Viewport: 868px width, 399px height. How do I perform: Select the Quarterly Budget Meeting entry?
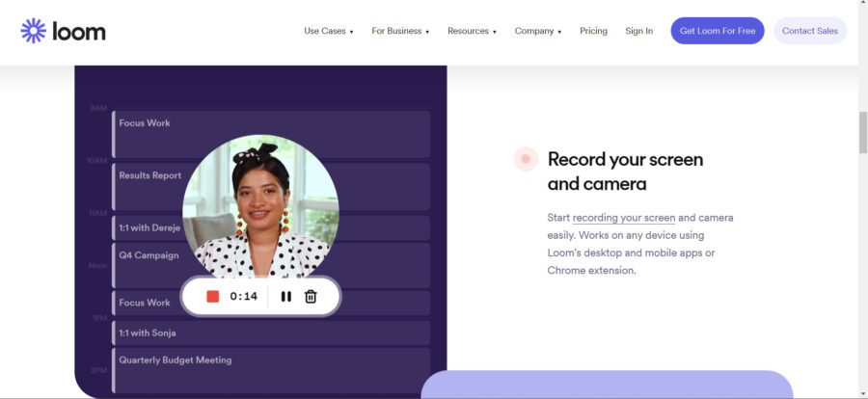271,370
